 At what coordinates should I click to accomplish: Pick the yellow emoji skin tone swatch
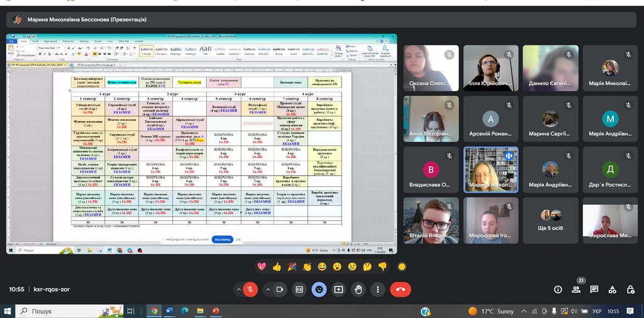click(402, 266)
